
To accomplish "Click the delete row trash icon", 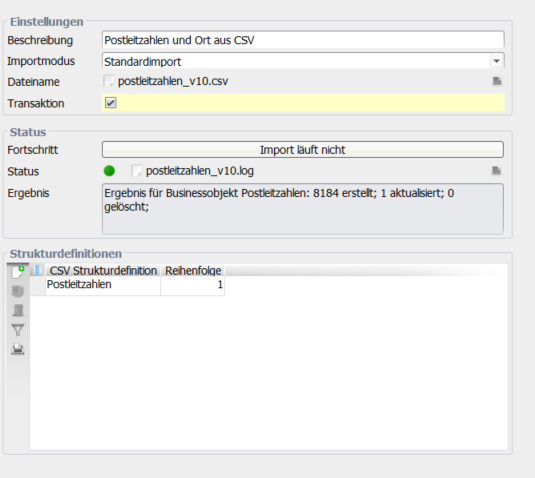I will click(18, 310).
